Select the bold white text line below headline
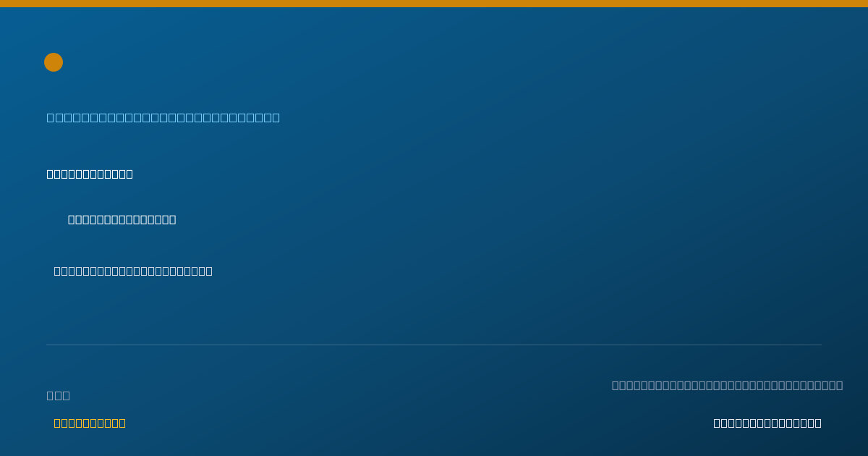Image resolution: width=868 pixels, height=456 pixels. point(90,174)
